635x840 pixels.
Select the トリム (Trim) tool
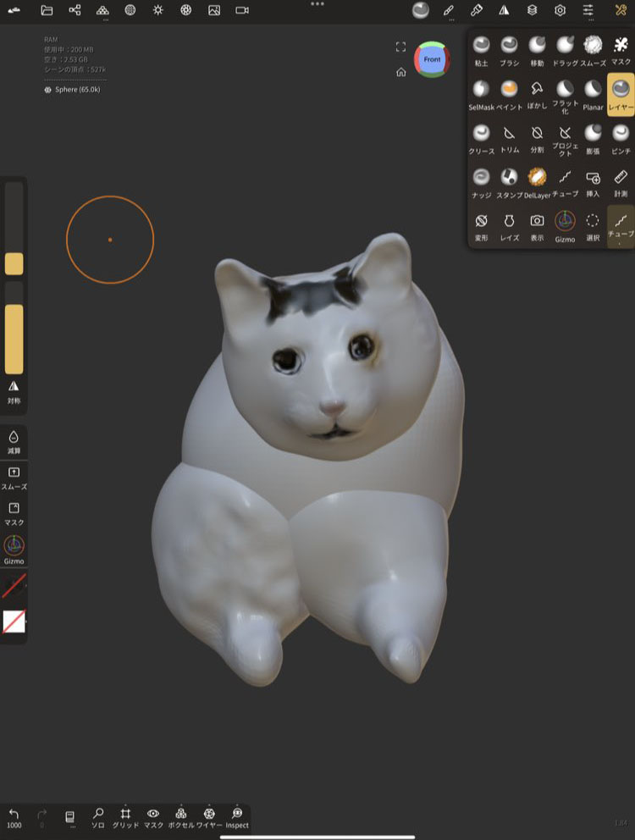[509, 138]
